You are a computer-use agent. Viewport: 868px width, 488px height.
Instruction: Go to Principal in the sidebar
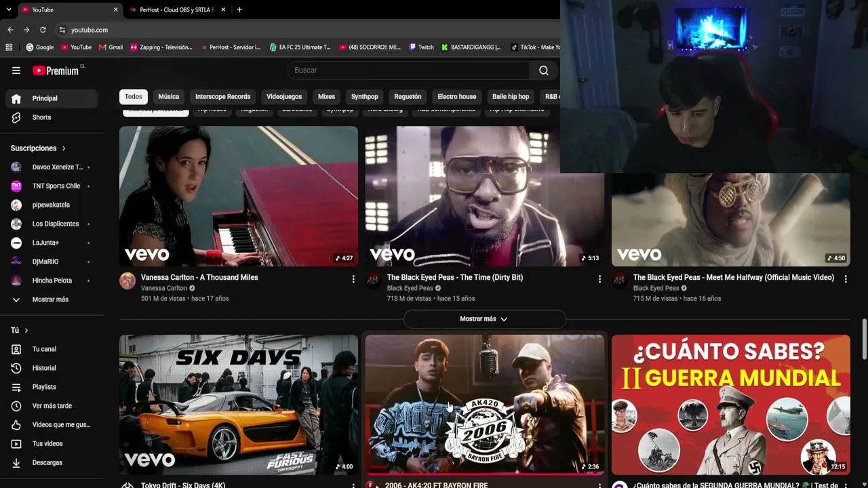pyautogui.click(x=52, y=98)
